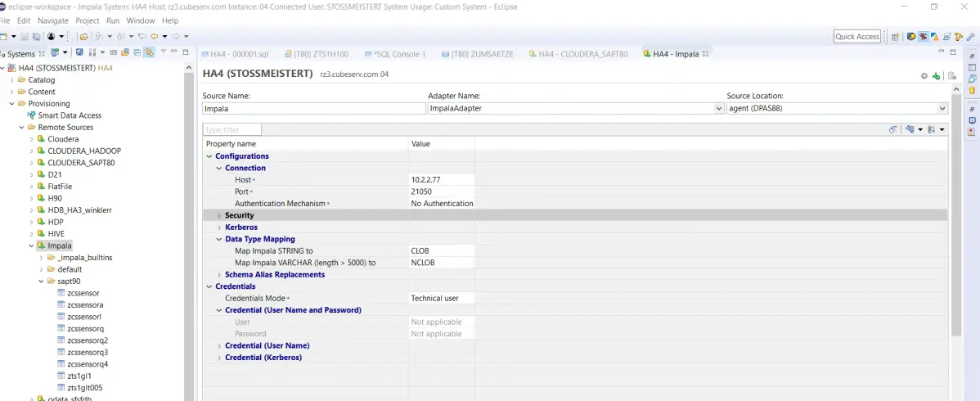Open the File menu
Image resolution: width=980 pixels, height=401 pixels.
(x=5, y=20)
